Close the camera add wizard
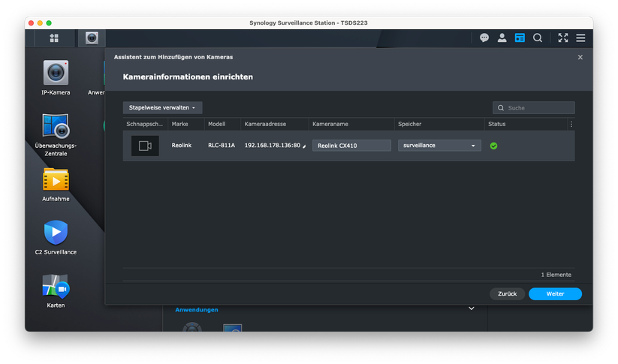Image resolution: width=618 pixels, height=364 pixels. tap(580, 57)
